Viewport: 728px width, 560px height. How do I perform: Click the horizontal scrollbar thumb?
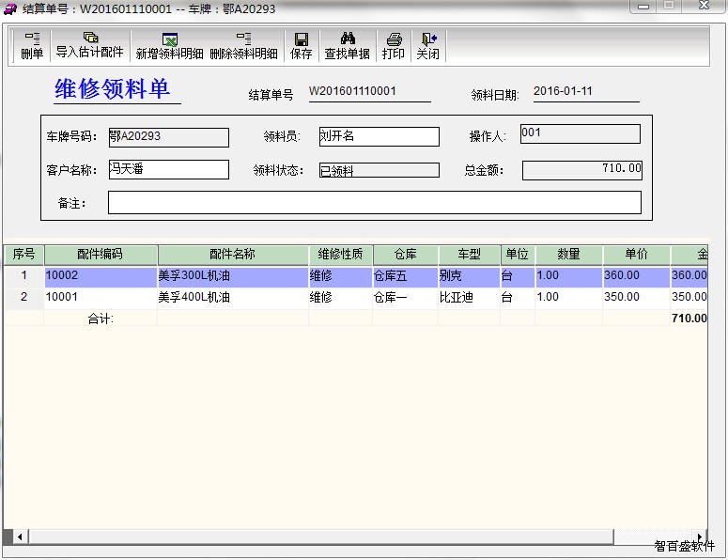321,537
